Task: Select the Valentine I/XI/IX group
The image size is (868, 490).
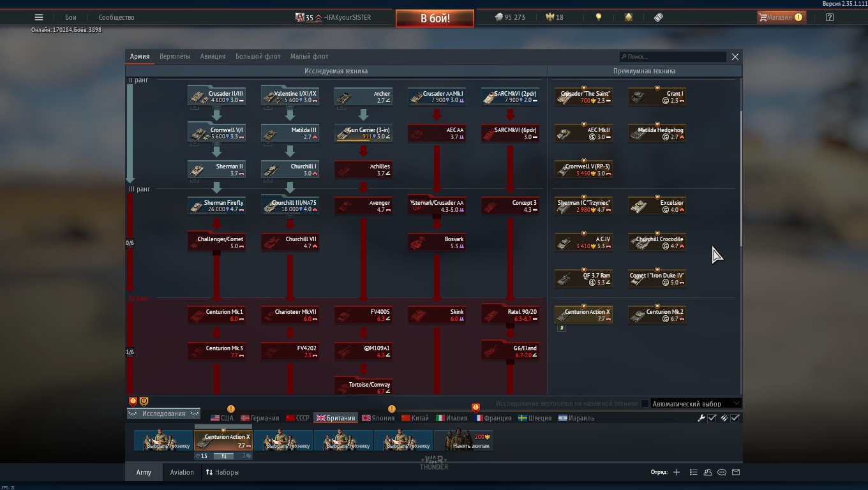Action: tap(290, 97)
